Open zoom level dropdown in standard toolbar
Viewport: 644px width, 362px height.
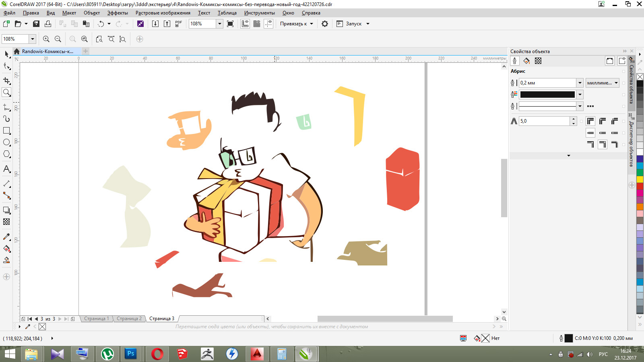(x=220, y=24)
